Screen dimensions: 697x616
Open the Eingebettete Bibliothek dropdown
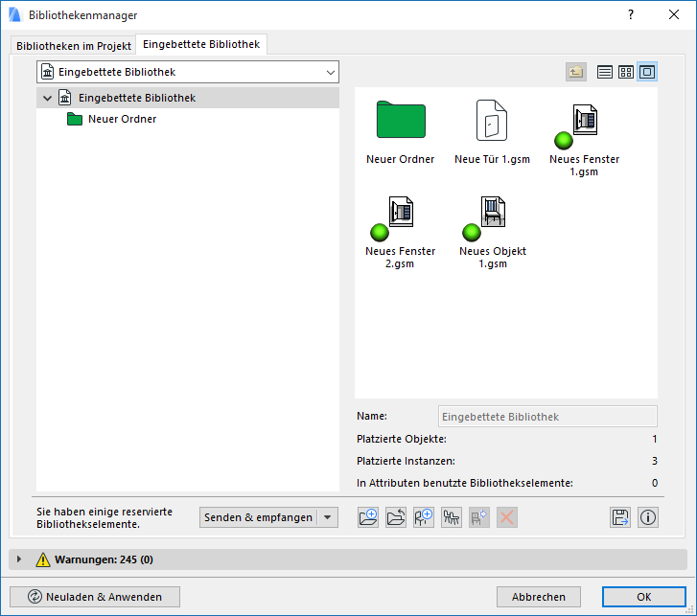(x=188, y=72)
